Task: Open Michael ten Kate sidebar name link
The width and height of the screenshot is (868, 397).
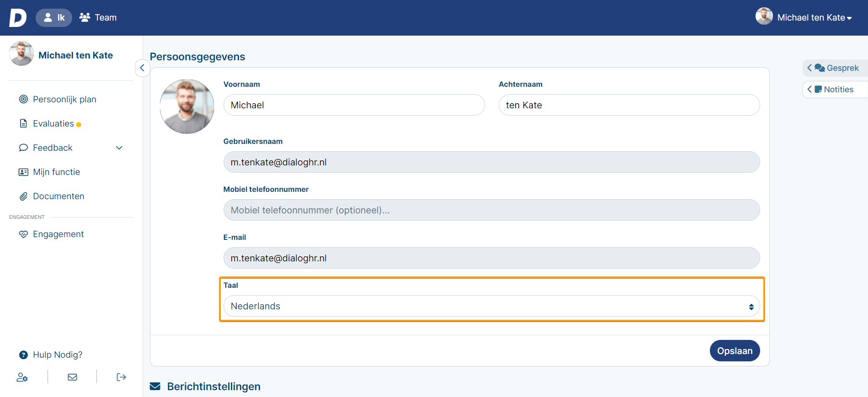Action: point(75,55)
